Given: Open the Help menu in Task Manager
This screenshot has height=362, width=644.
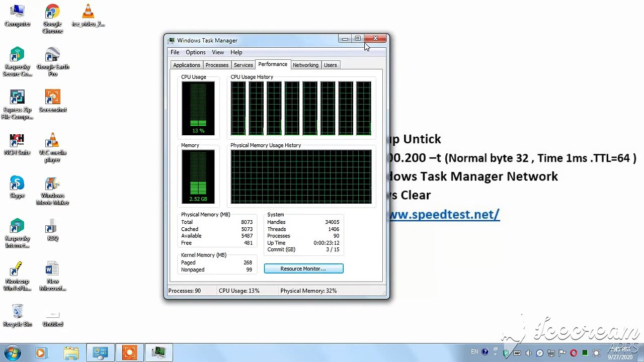Looking at the screenshot, I should 236,52.
